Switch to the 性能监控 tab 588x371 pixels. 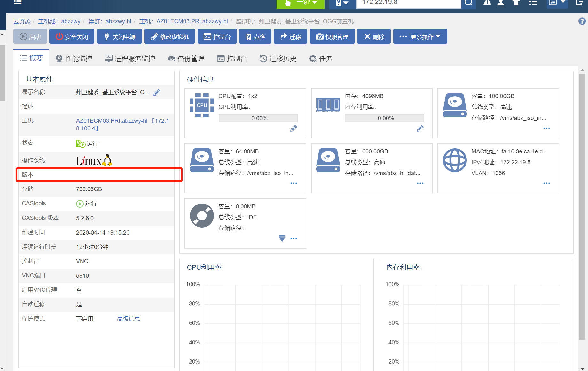pos(74,58)
